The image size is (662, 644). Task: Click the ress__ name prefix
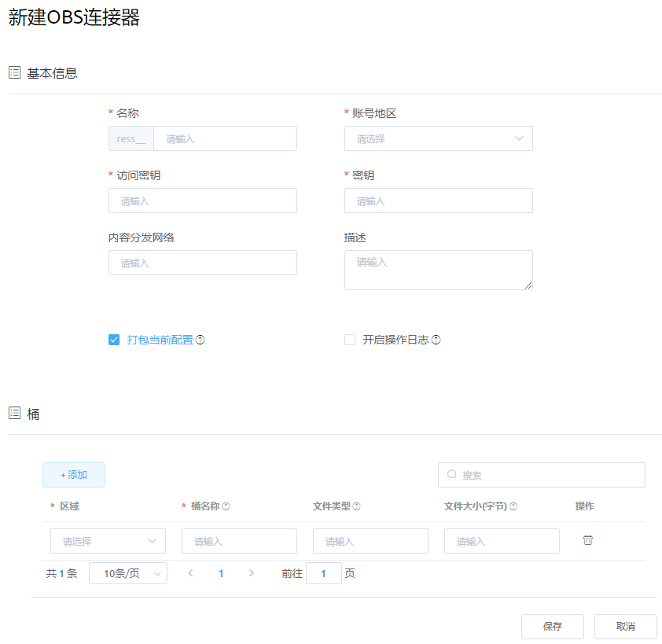tap(131, 138)
